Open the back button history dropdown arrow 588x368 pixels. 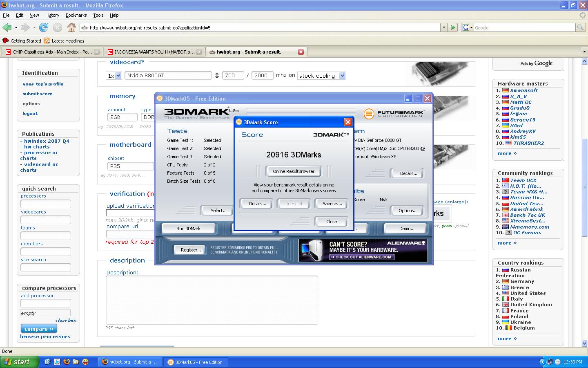pyautogui.click(x=16, y=27)
